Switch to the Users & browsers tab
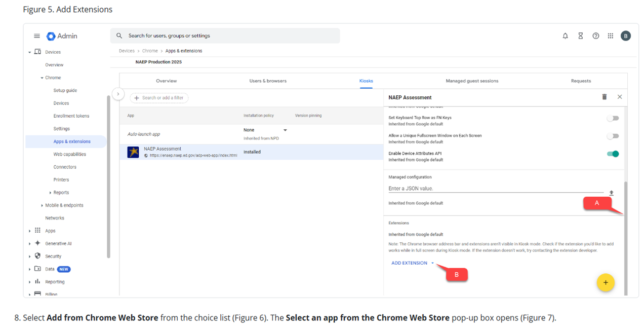 (268, 81)
